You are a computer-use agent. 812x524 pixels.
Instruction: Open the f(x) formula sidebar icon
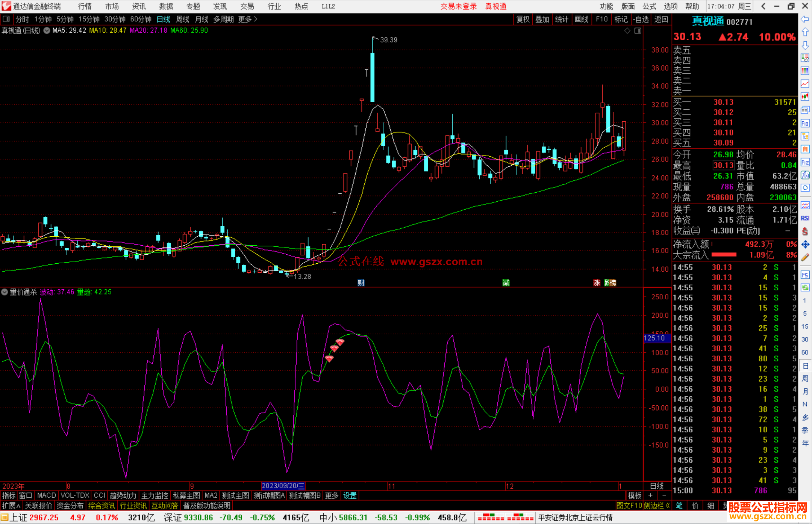805,175
